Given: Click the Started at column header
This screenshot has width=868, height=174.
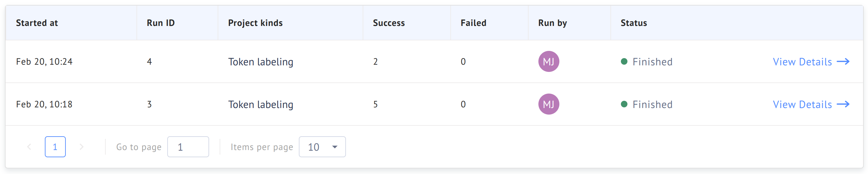Looking at the screenshot, I should click(37, 23).
